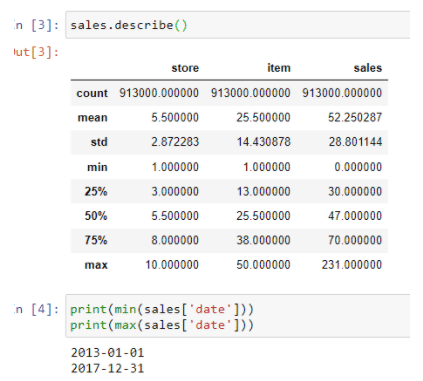Click the item min value 1.000000
Image resolution: width=423 pixels, height=381 pixels.
(x=267, y=167)
